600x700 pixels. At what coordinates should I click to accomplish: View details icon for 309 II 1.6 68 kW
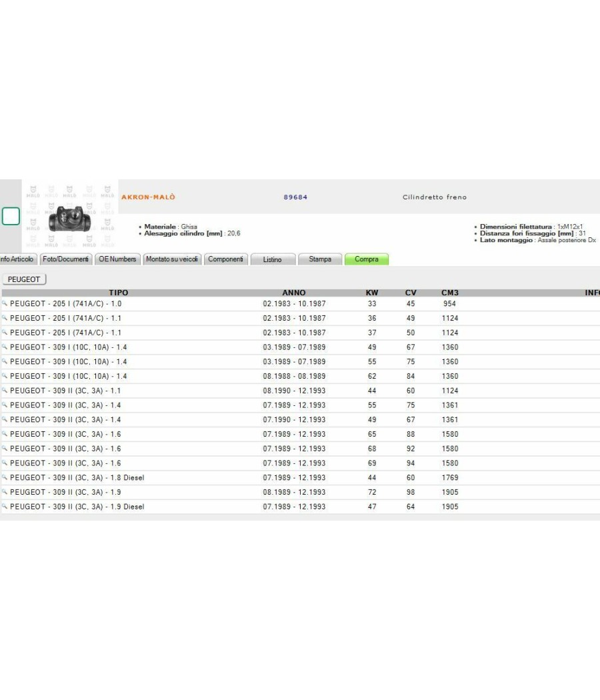(5, 449)
